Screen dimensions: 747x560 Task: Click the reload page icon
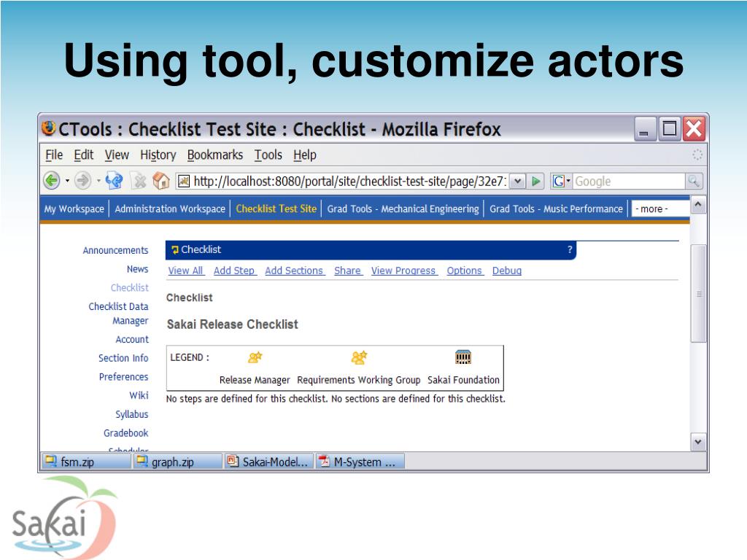click(x=114, y=181)
